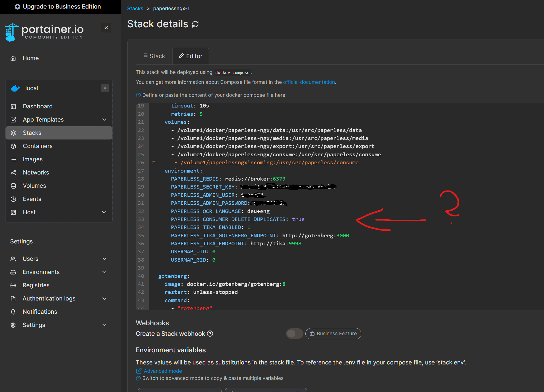This screenshot has height=392, width=544.
Task: Click the Advanced mode edit icon
Action: coord(139,371)
